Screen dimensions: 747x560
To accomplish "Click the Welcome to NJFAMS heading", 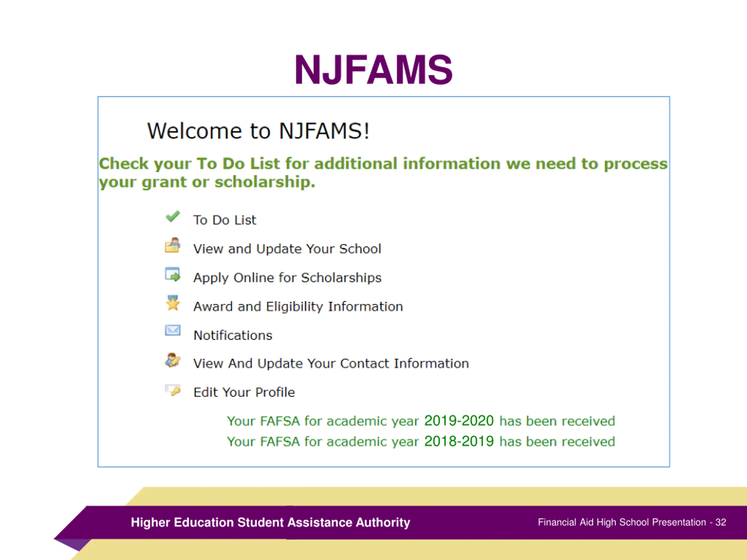I will coord(258,131).
